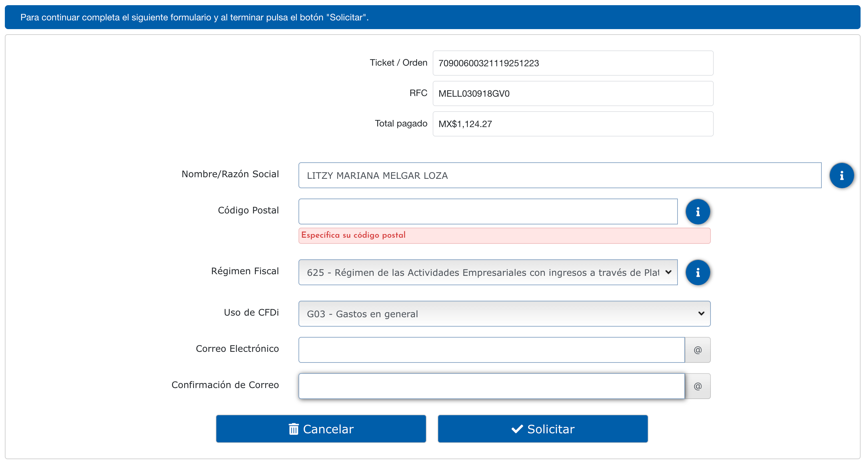The image size is (868, 465).
Task: Click the Uso de CFDi chevron arrow
Action: [701, 313]
